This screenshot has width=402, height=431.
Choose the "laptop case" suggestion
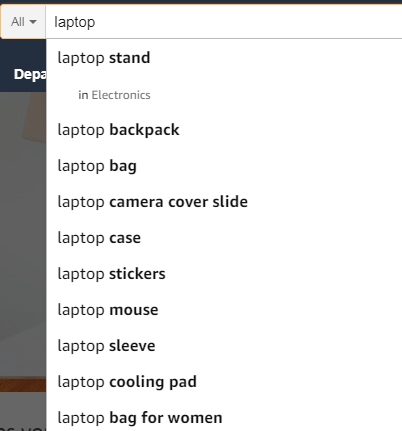(x=224, y=238)
